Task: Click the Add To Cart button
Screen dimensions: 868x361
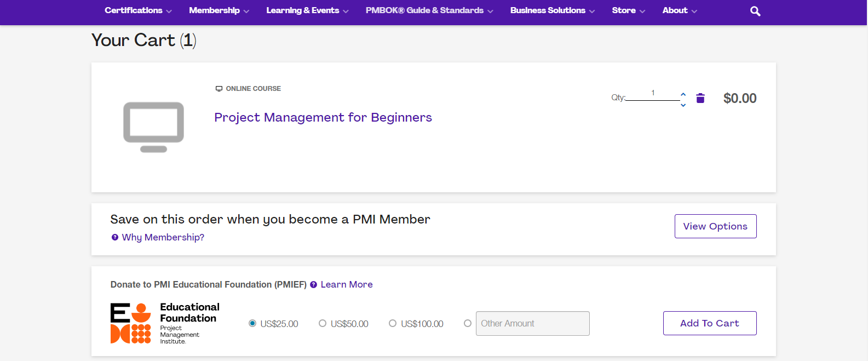Action: coord(710,323)
